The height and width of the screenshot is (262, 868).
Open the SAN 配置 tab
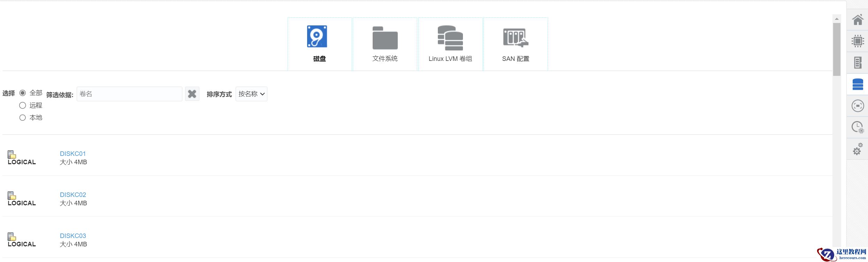pos(516,44)
